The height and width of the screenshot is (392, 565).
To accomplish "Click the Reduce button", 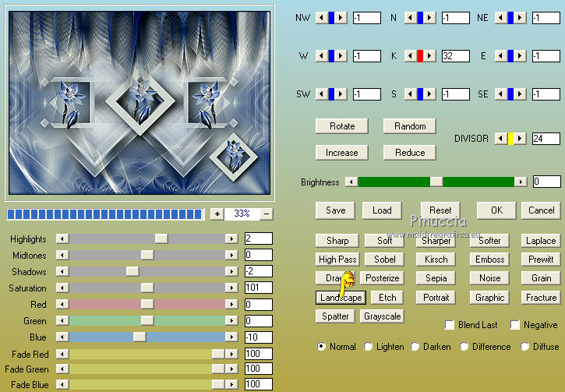I will [410, 153].
